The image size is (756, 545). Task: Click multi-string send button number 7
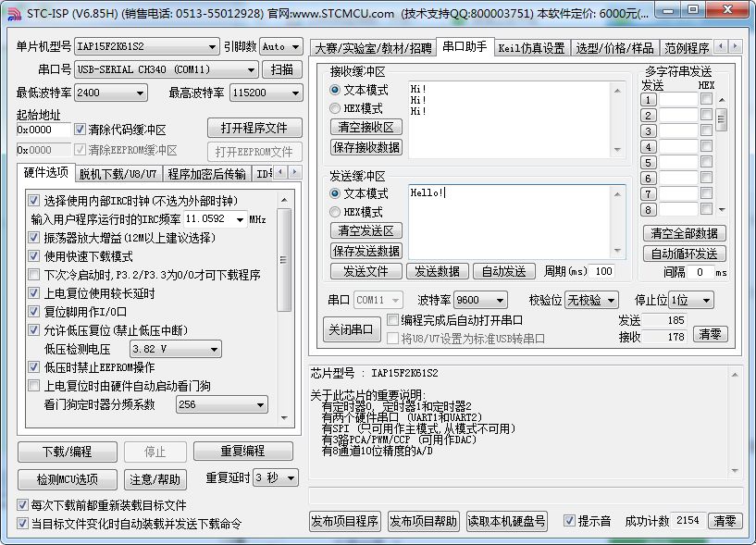pos(648,194)
